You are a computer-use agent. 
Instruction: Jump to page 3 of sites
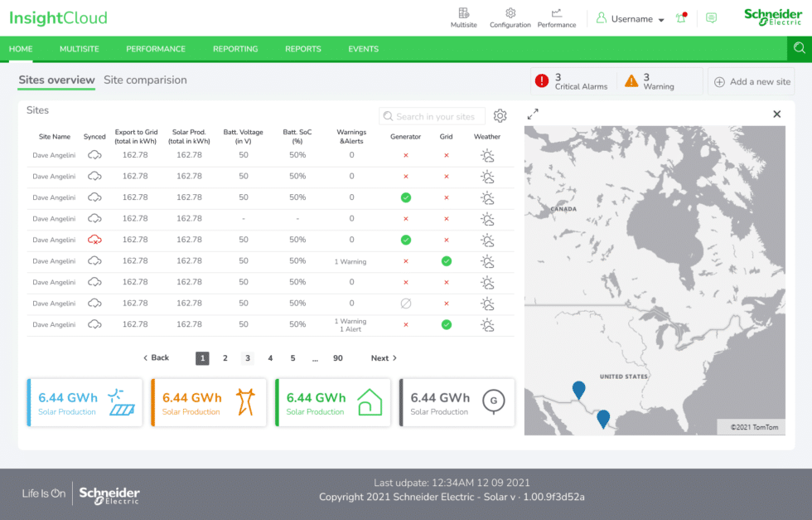point(248,357)
